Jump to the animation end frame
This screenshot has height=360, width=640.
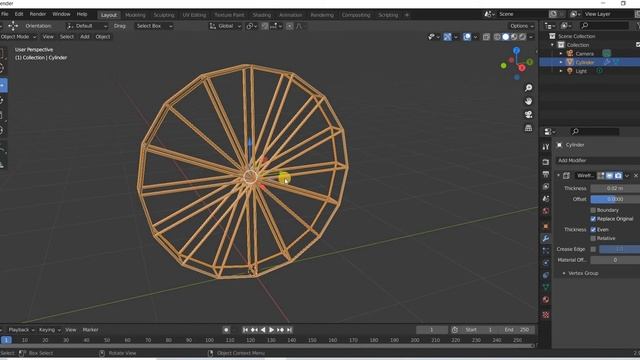tap(289, 330)
